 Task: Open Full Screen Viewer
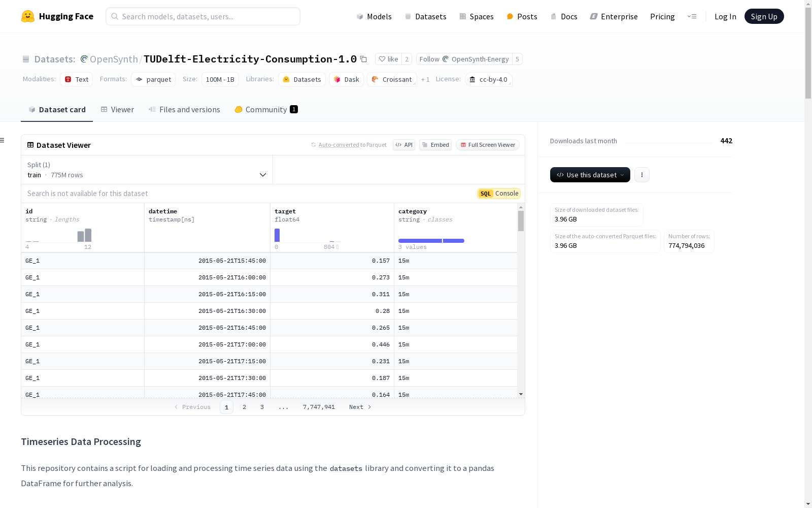(488, 145)
